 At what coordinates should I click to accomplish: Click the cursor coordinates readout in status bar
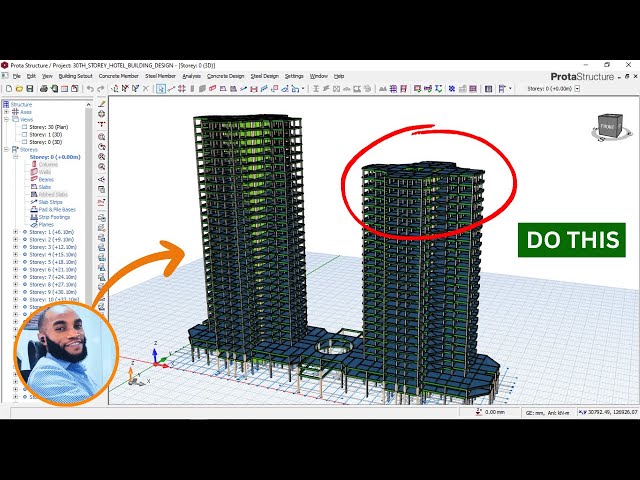tap(608, 412)
